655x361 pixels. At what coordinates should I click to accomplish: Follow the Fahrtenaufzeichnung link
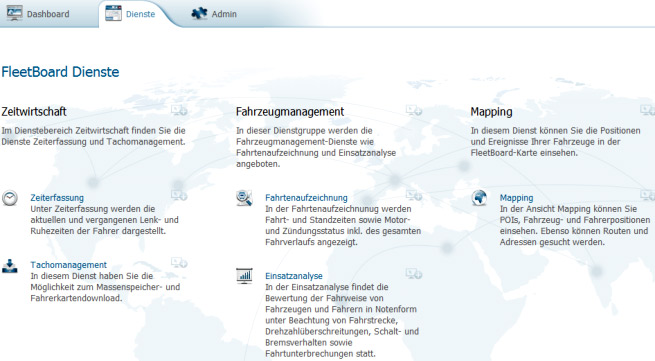[306, 198]
